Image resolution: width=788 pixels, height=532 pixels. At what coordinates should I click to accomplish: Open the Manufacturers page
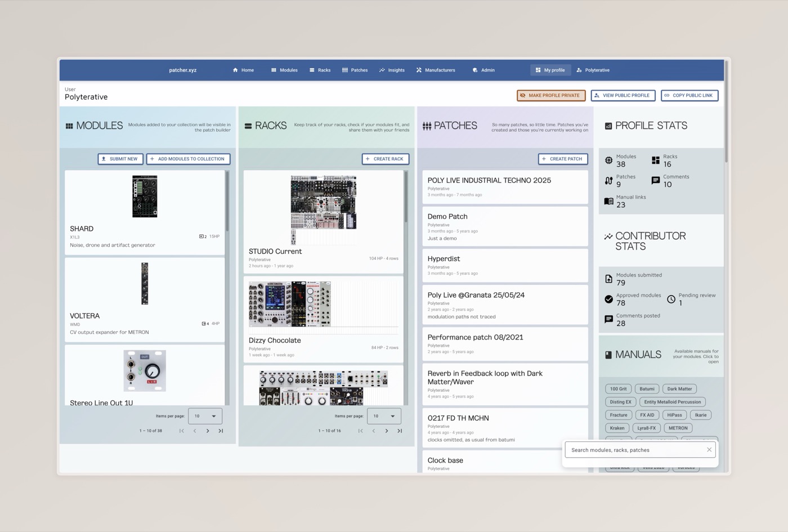pos(436,70)
